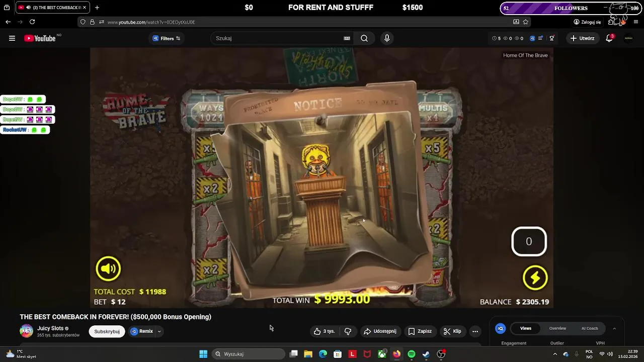The width and height of the screenshot is (644, 362).
Task: Bookmark this page with the star
Action: coord(526,22)
